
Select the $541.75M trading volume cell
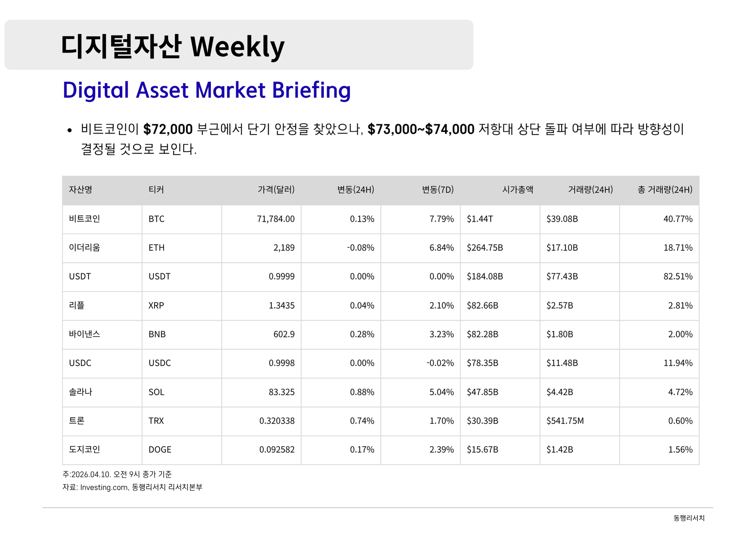point(565,421)
